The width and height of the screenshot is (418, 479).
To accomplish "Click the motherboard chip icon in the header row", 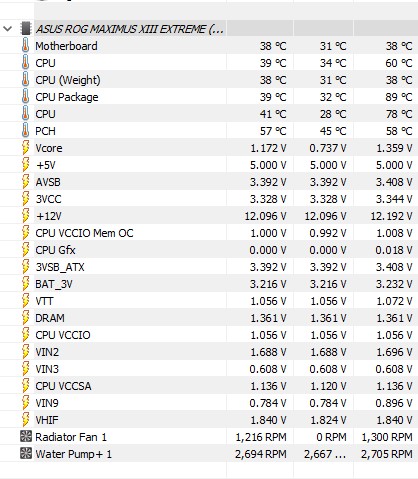I will [x=26, y=29].
